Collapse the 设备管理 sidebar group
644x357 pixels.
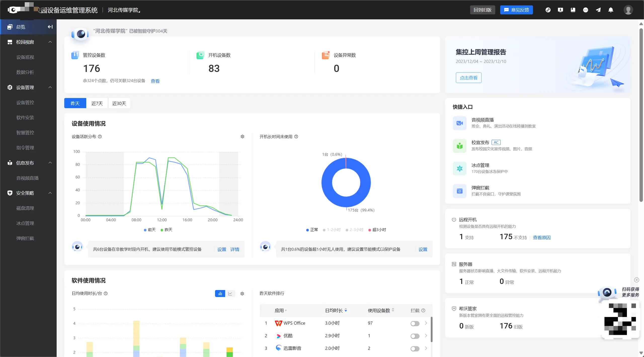(x=50, y=87)
